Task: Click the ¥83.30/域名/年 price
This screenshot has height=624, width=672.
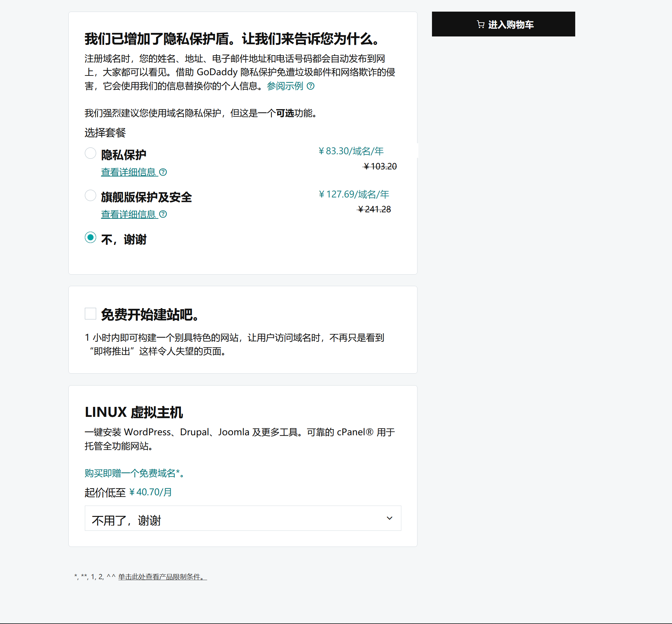Action: tap(351, 151)
